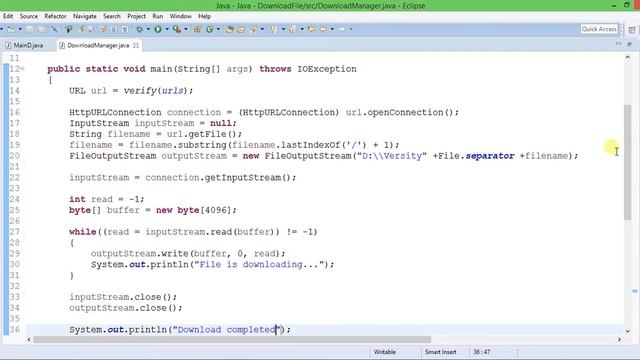
Task: Click the Open Perspective icon
Action: [x=632, y=29]
